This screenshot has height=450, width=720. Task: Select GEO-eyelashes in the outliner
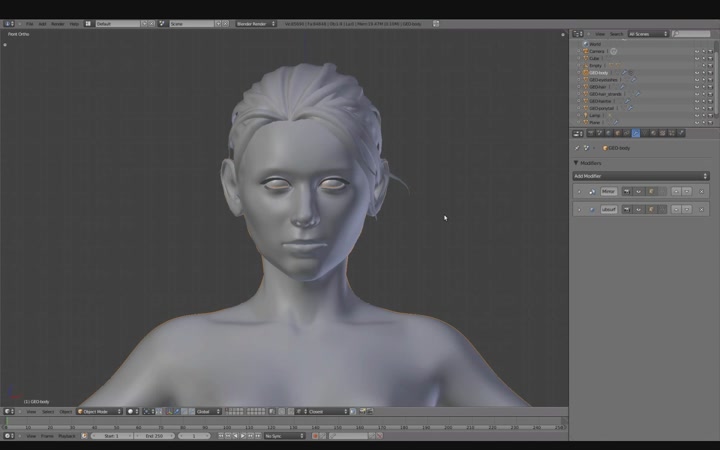[x=603, y=80]
